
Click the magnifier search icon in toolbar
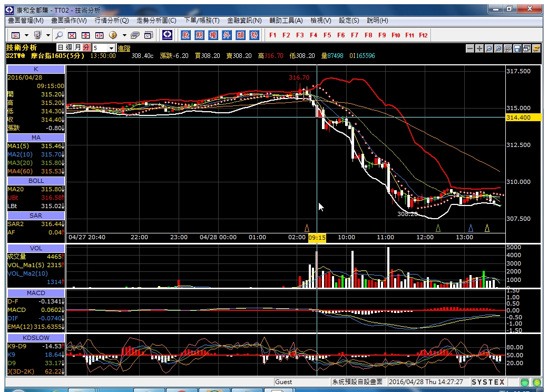point(59,35)
